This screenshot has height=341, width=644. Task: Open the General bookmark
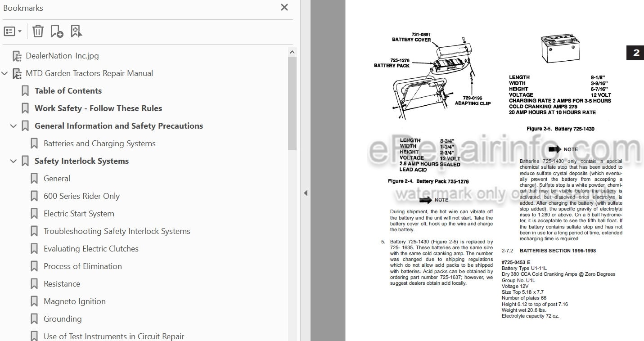(57, 179)
